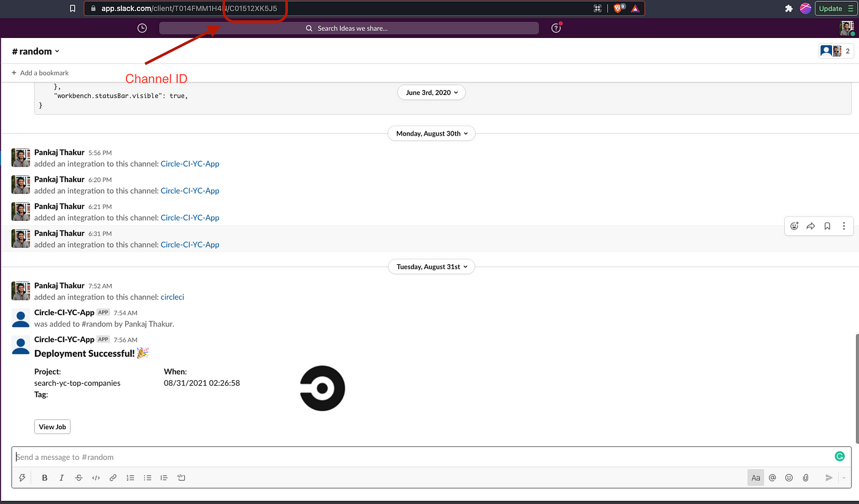Image resolution: width=859 pixels, height=504 pixels.
Task: Click Pankaj Thakur name at 7:52 AM
Action: click(x=60, y=286)
